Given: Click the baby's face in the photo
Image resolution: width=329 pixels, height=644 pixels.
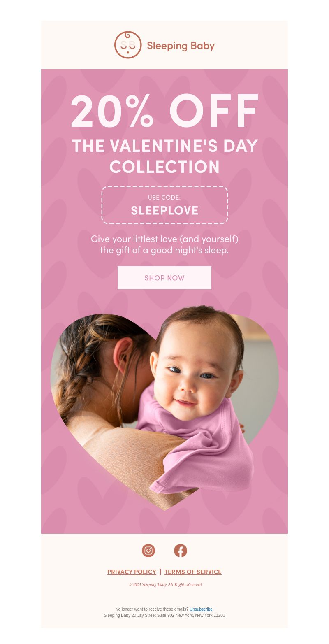Looking at the screenshot, I should 193,370.
